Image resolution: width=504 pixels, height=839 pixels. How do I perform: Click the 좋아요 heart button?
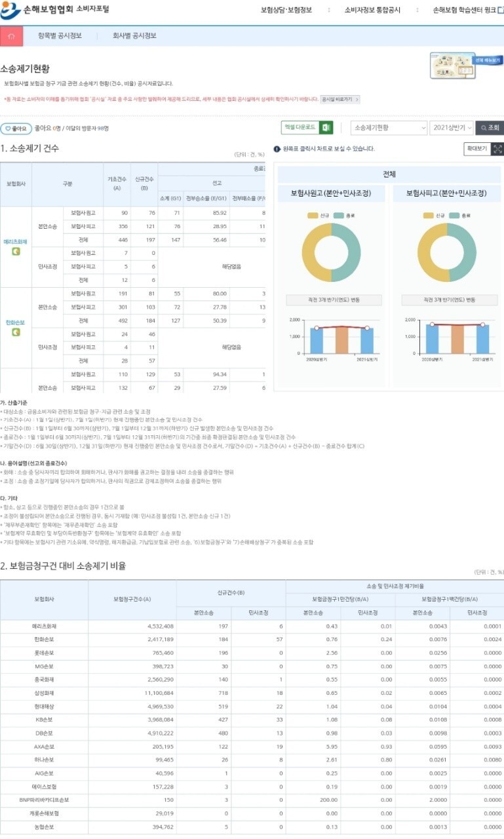(x=16, y=128)
